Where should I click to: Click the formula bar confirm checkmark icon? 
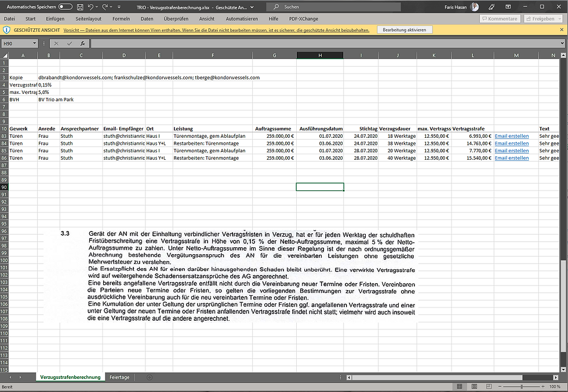click(x=70, y=43)
